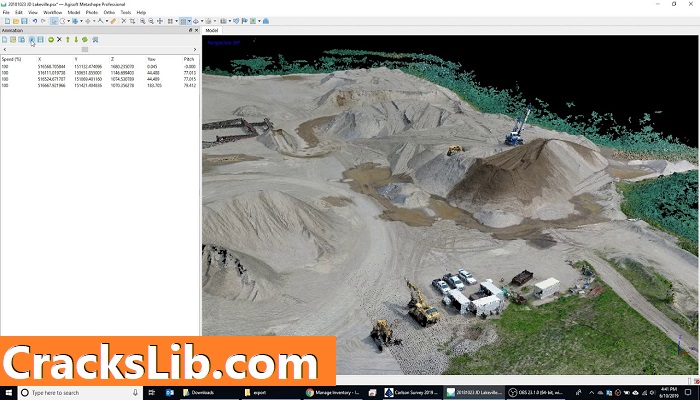Image resolution: width=700 pixels, height=400 pixels.
Task: Save animation track in Animation pane
Action: tap(21, 40)
